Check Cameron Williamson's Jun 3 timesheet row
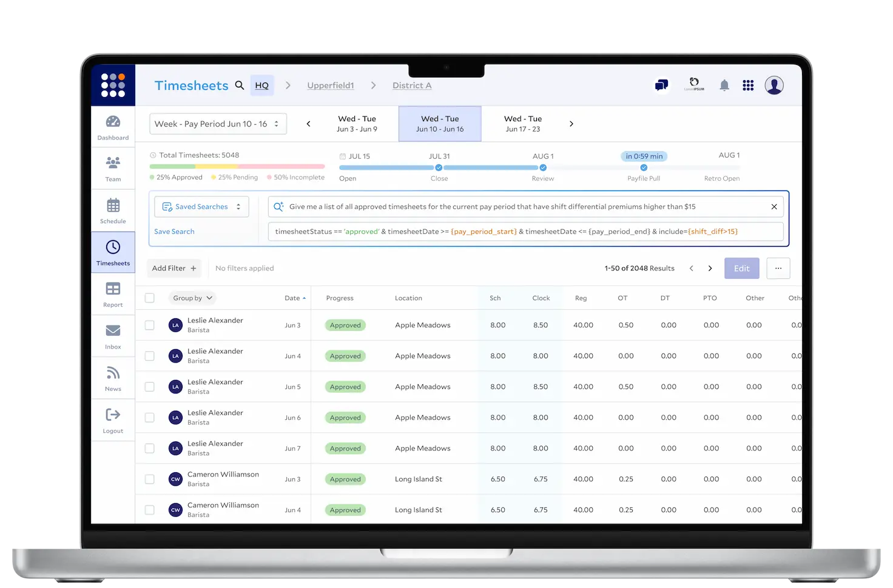The image size is (893, 588). point(150,479)
